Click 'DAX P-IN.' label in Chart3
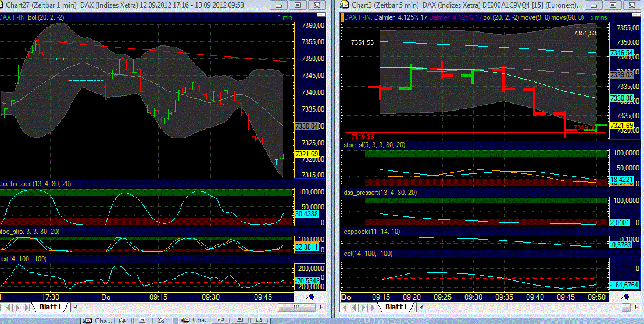Image resolution: width=644 pixels, height=324 pixels. (358, 17)
